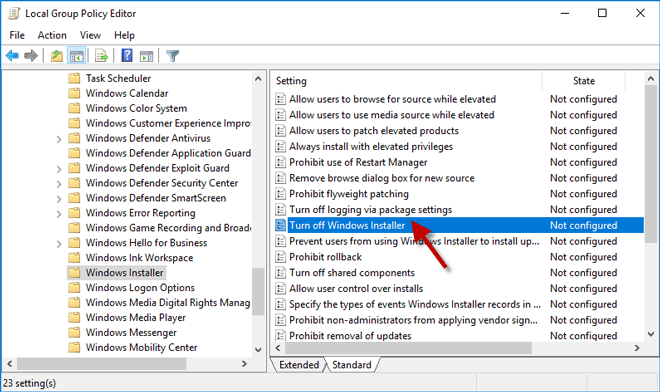
Task: Click tree pane scroll down arrow
Action: (x=258, y=349)
